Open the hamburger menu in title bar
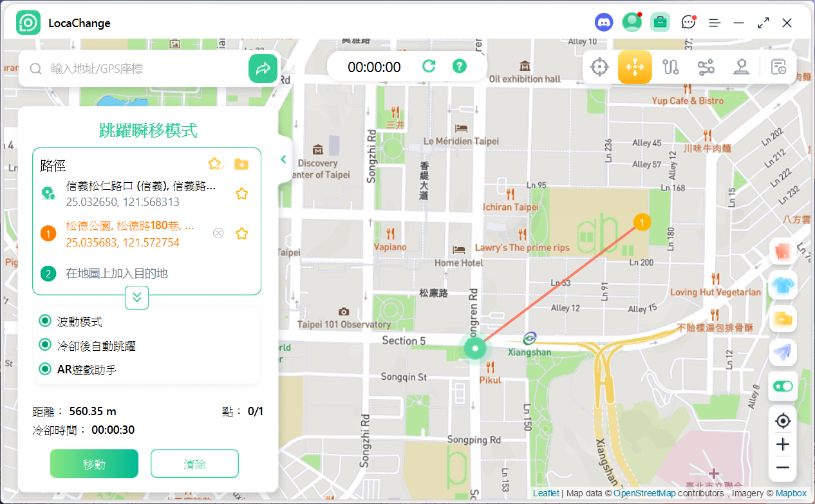This screenshot has width=815, height=504. 715,23
